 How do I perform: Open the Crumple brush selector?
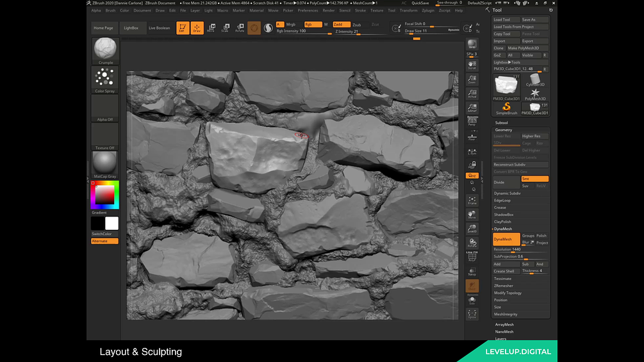pyautogui.click(x=105, y=51)
